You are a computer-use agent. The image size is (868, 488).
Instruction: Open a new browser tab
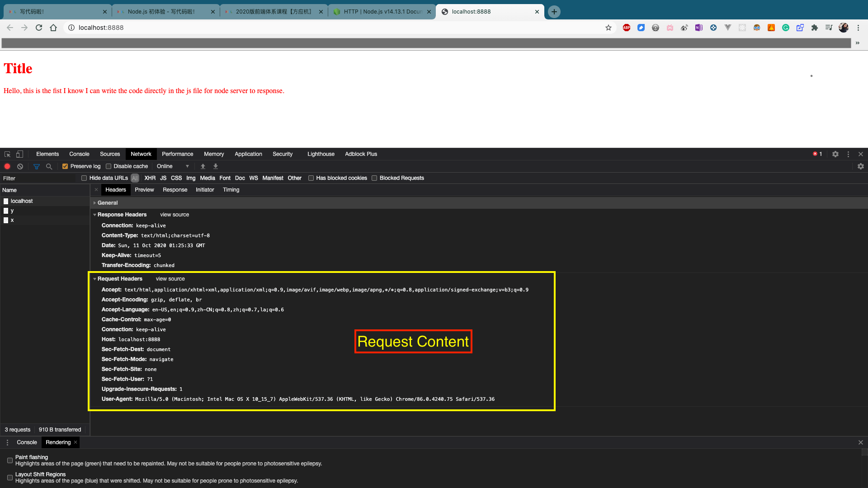554,12
